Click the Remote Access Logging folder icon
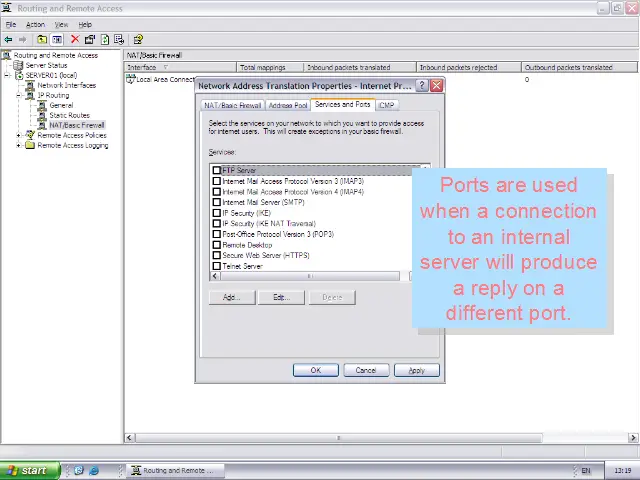 coord(30,145)
